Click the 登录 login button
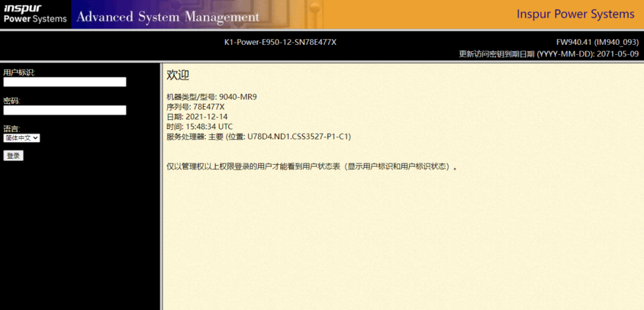The height and width of the screenshot is (310, 644). click(14, 156)
